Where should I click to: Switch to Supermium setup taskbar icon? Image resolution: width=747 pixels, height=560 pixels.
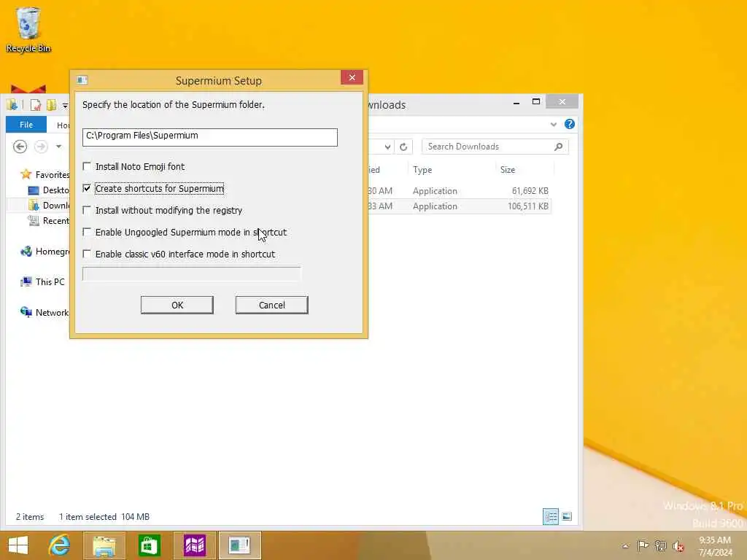pos(239,545)
